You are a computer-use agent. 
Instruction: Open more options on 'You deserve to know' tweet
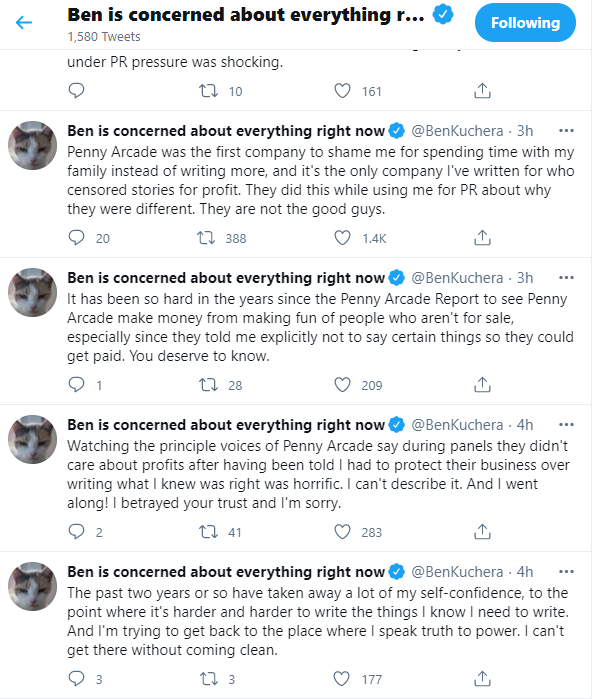click(566, 278)
